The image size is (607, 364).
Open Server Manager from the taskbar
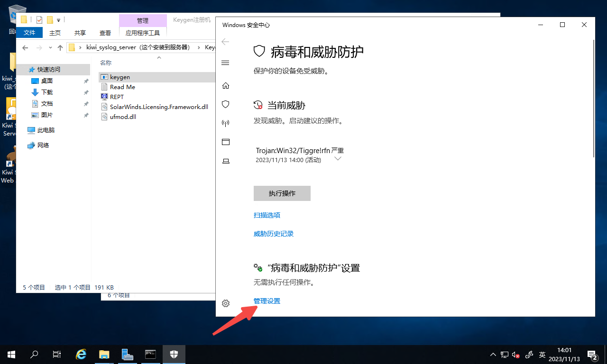(x=127, y=354)
